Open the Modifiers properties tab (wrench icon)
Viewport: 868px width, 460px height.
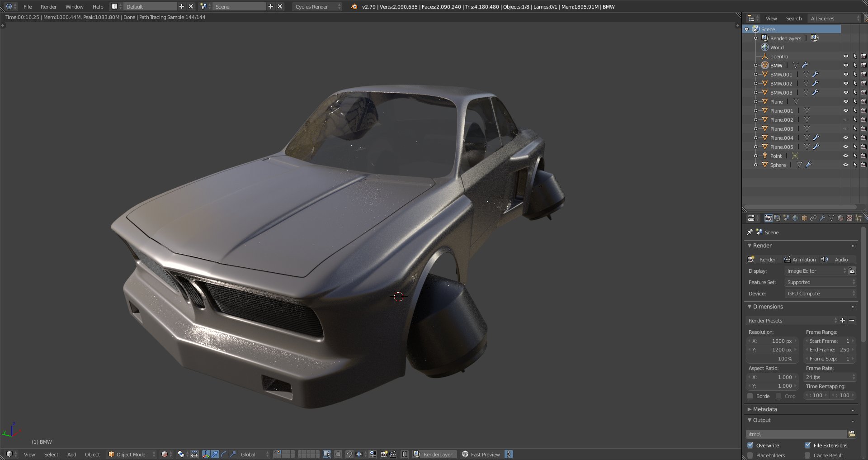click(x=822, y=218)
